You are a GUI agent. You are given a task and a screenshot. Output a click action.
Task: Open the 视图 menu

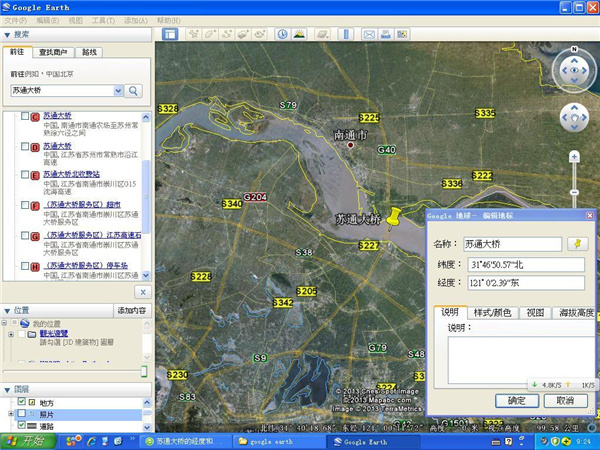coord(75,20)
